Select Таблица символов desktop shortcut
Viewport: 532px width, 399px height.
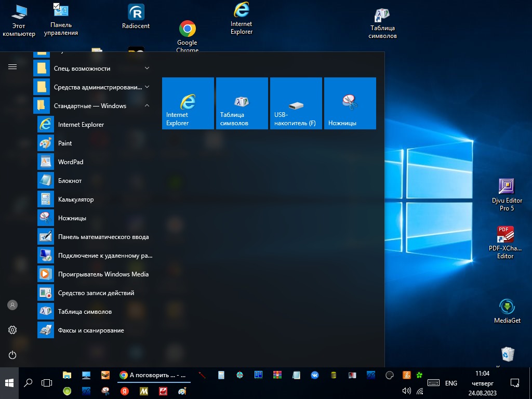[383, 23]
